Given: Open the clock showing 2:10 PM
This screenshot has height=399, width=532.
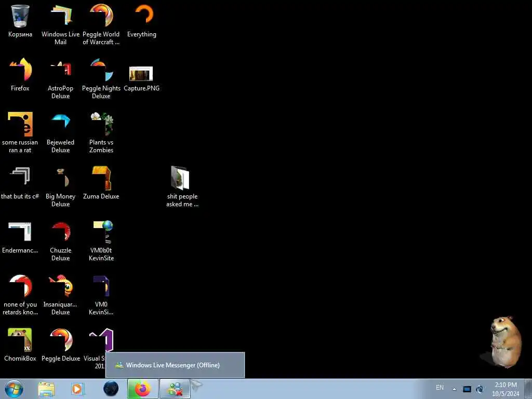Looking at the screenshot, I should pyautogui.click(x=506, y=389).
